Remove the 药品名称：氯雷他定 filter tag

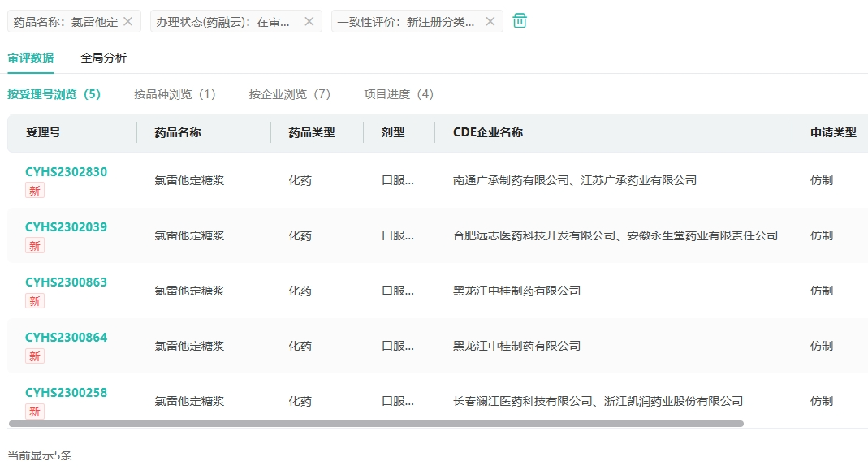127,22
